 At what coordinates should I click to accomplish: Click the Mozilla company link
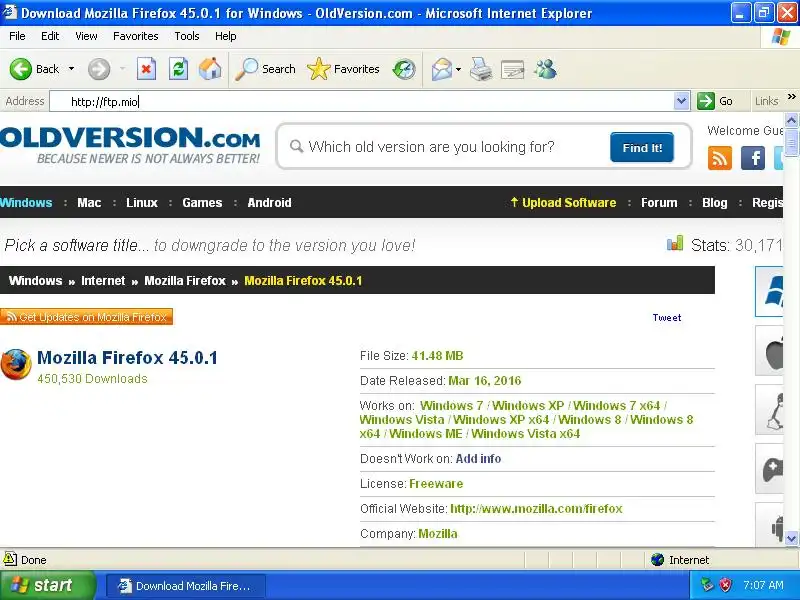pyautogui.click(x=438, y=534)
